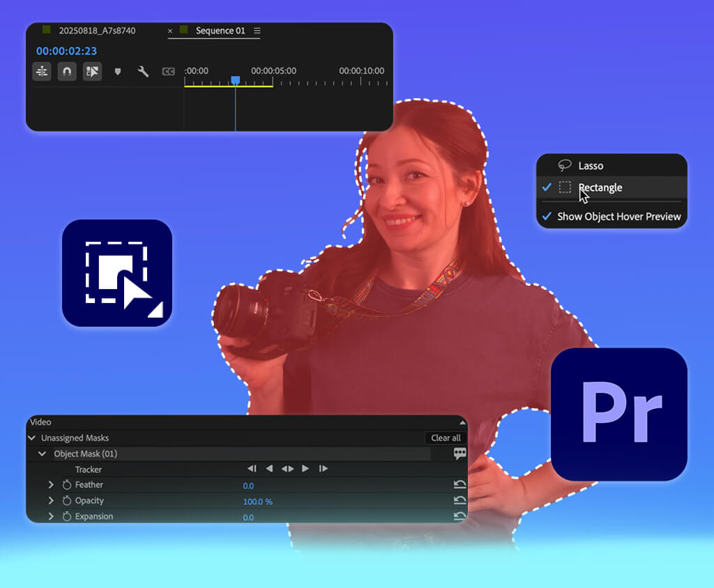Click the Expansion value 0.0
The width and height of the screenshot is (714, 588).
248,518
